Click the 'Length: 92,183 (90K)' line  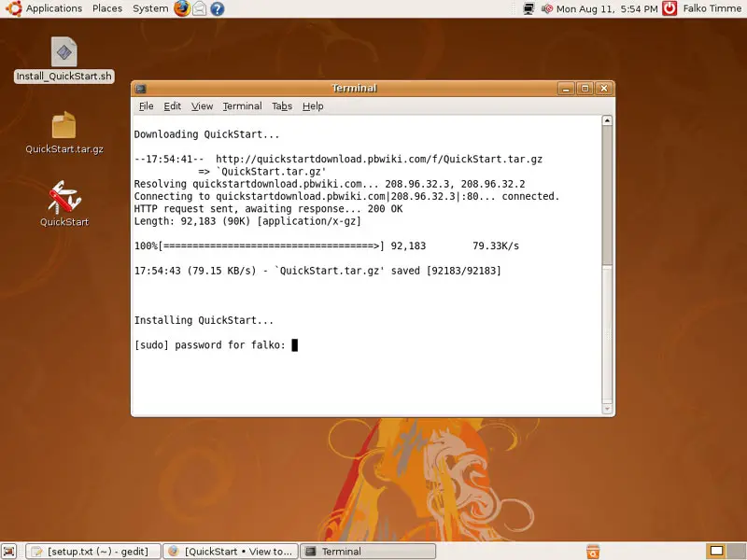tap(247, 221)
